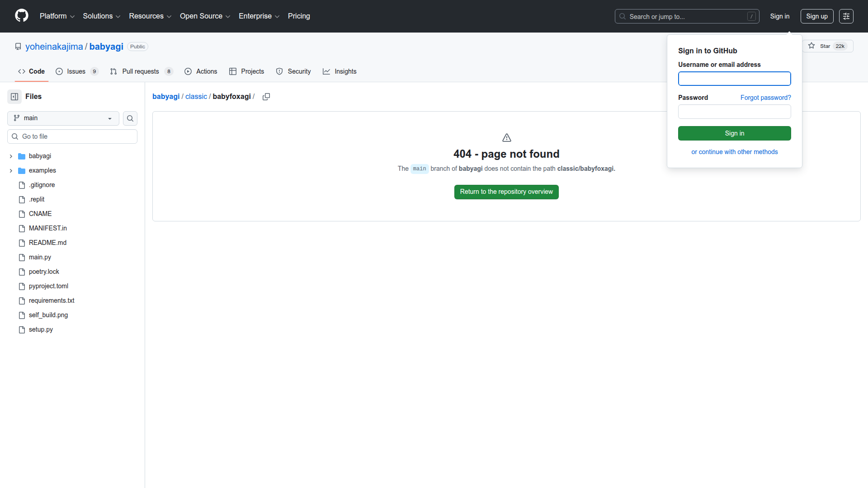868x488 pixels.
Task: Click the Insights graph icon
Action: point(327,71)
